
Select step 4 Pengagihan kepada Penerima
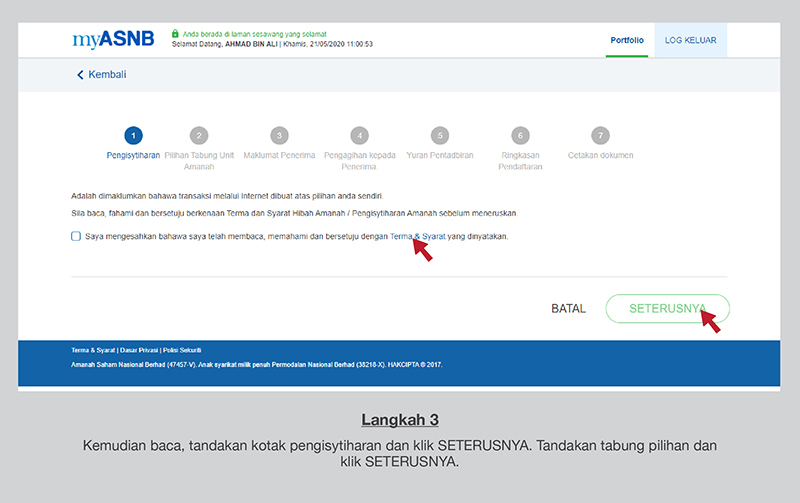click(359, 135)
